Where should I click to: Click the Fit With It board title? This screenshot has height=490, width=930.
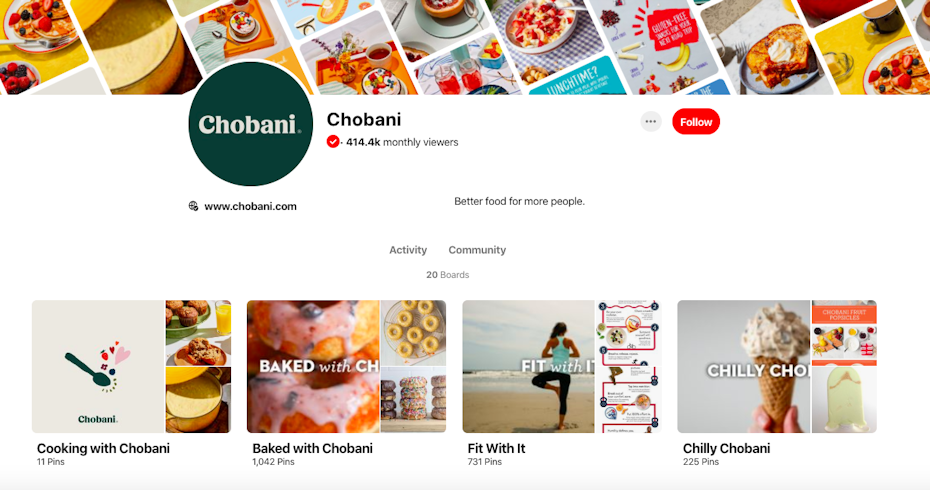coord(496,448)
